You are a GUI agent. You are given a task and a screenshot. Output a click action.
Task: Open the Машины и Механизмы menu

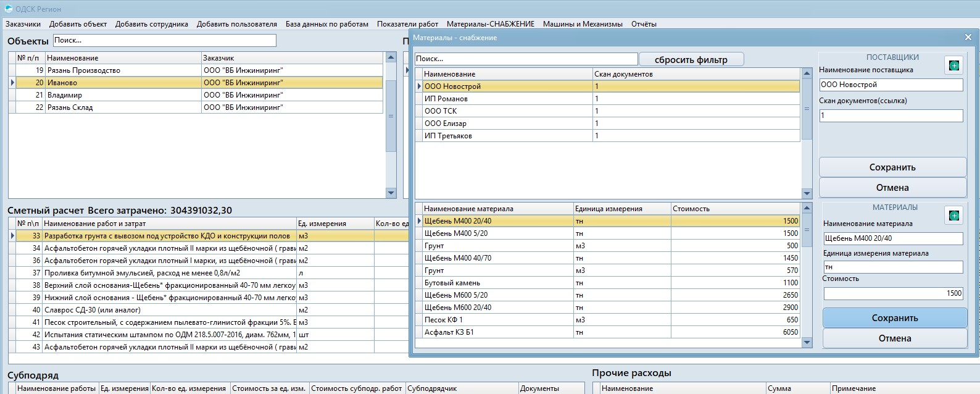point(583,24)
